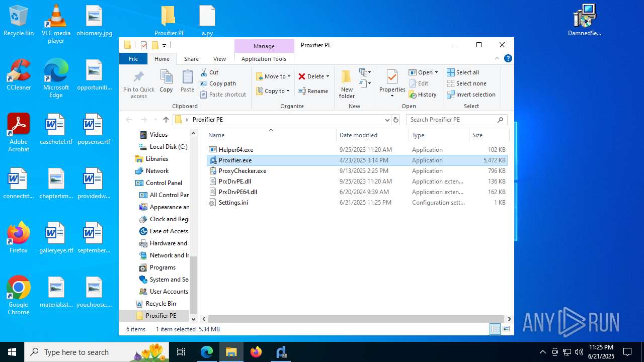Switch to View ribbon tab
This screenshot has height=362, width=644.
pyautogui.click(x=219, y=59)
